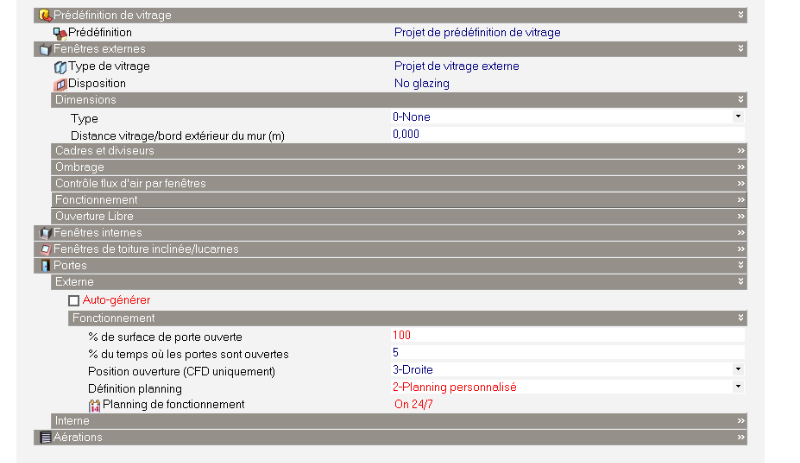Expand Contrôle flux d'air par fenêtres
Image resolution: width=800 pixels, height=463 pixels.
[741, 184]
